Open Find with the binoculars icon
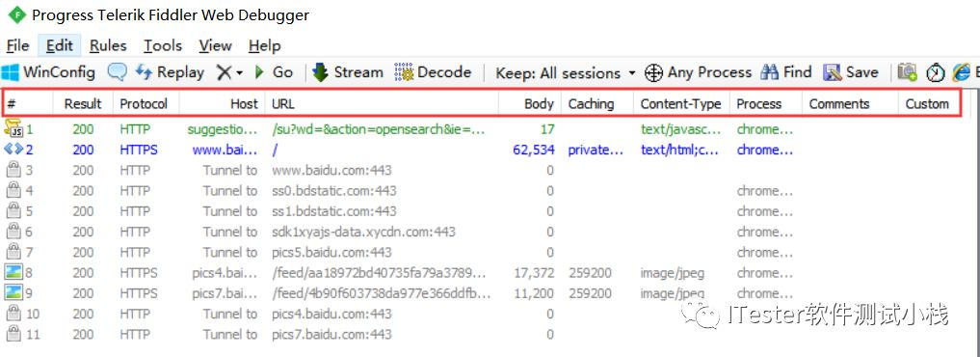The width and height of the screenshot is (980, 357). pyautogui.click(x=769, y=72)
